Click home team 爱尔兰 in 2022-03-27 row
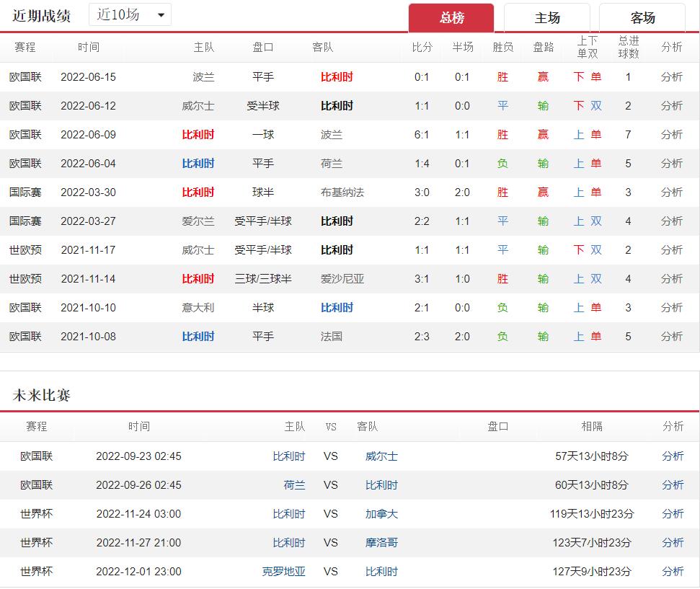The width and height of the screenshot is (700, 589). click(x=198, y=221)
